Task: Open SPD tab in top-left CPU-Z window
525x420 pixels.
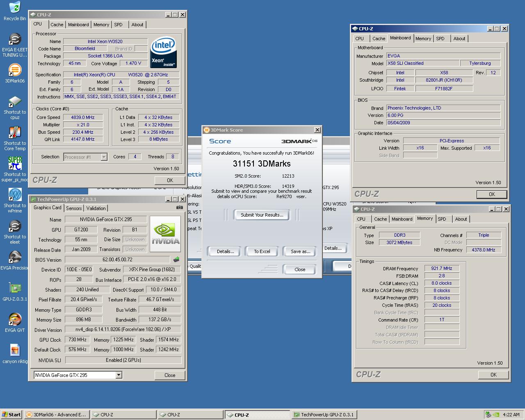Action: point(119,25)
